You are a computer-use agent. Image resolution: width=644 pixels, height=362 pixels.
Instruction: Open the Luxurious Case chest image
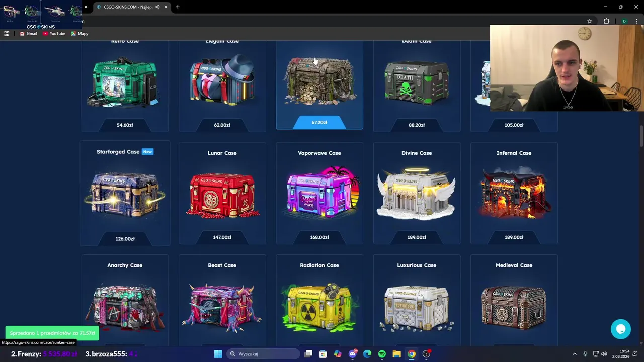pos(417,308)
